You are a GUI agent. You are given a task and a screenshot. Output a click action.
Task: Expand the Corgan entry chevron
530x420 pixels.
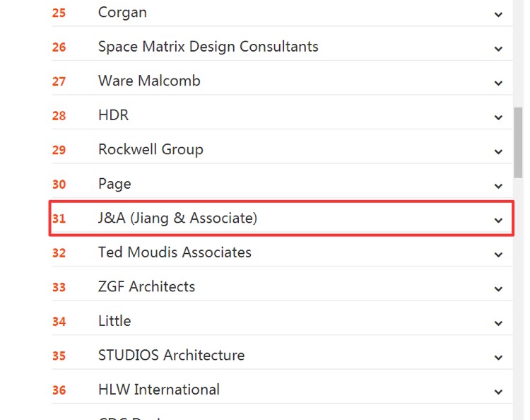click(x=498, y=14)
